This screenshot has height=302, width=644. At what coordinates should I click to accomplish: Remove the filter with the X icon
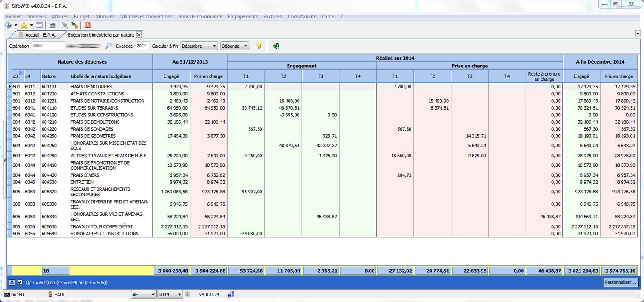[x=12, y=282]
